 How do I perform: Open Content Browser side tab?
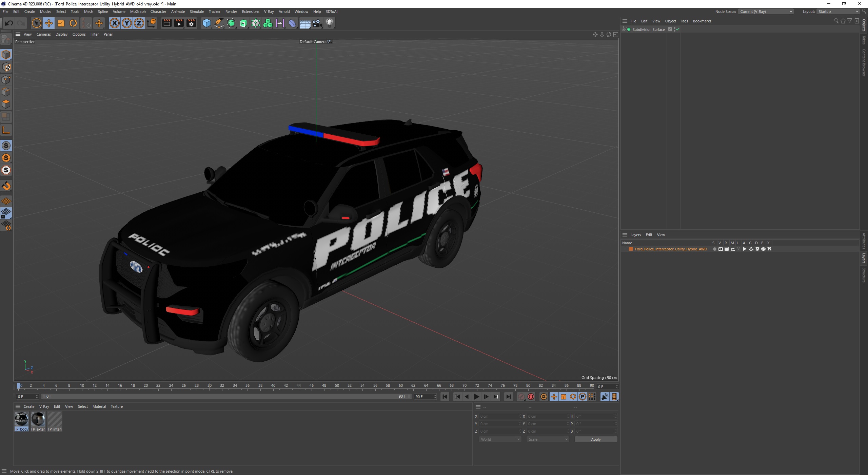click(x=864, y=62)
